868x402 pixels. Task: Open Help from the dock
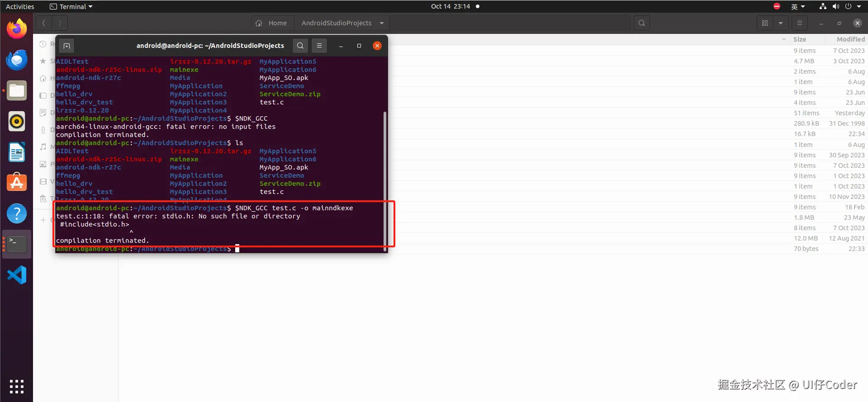(x=17, y=213)
